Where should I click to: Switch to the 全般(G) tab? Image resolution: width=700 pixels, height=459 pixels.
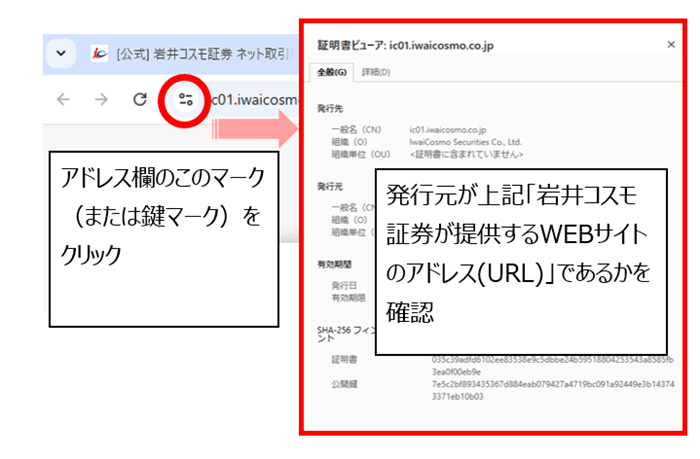coord(332,72)
